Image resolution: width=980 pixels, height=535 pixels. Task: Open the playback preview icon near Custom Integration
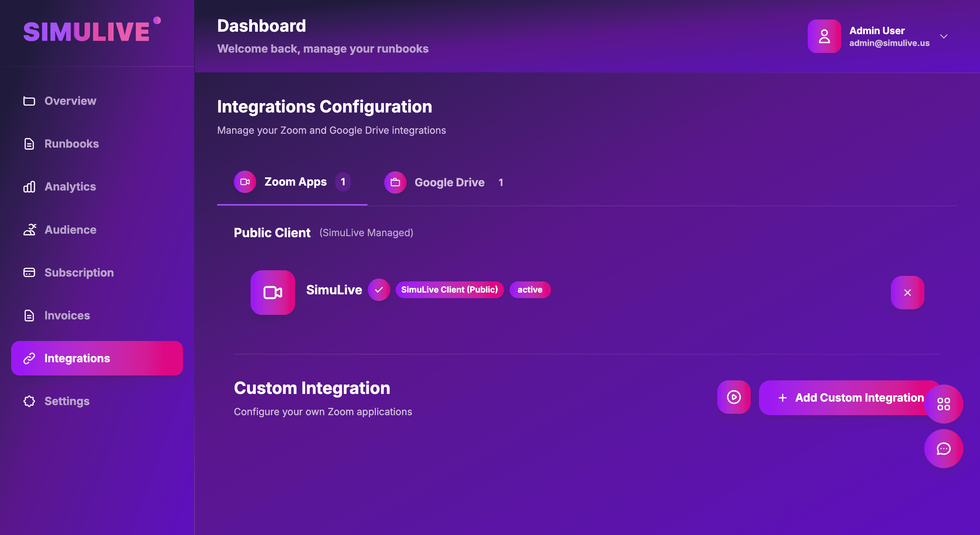click(x=734, y=397)
